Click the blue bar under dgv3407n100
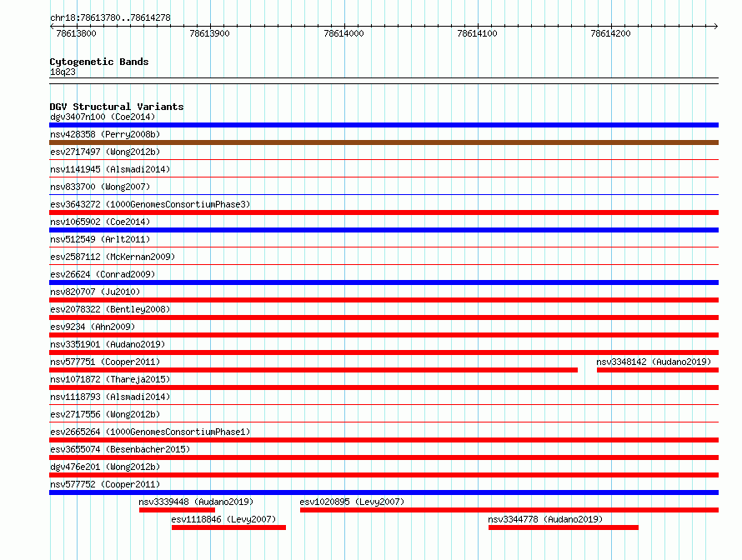This screenshot has height=560, width=742. tap(384, 125)
